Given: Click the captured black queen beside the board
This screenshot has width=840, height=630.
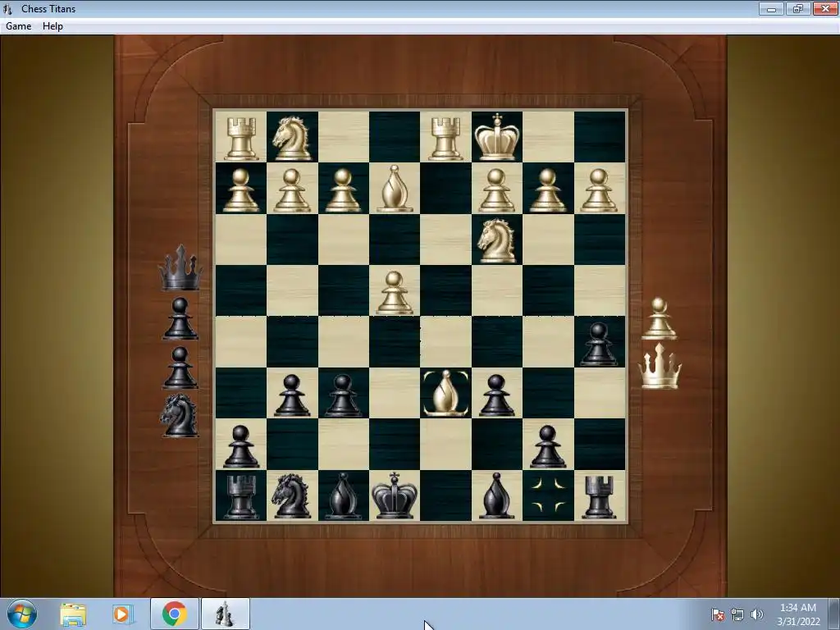Looking at the screenshot, I should coord(180,268).
